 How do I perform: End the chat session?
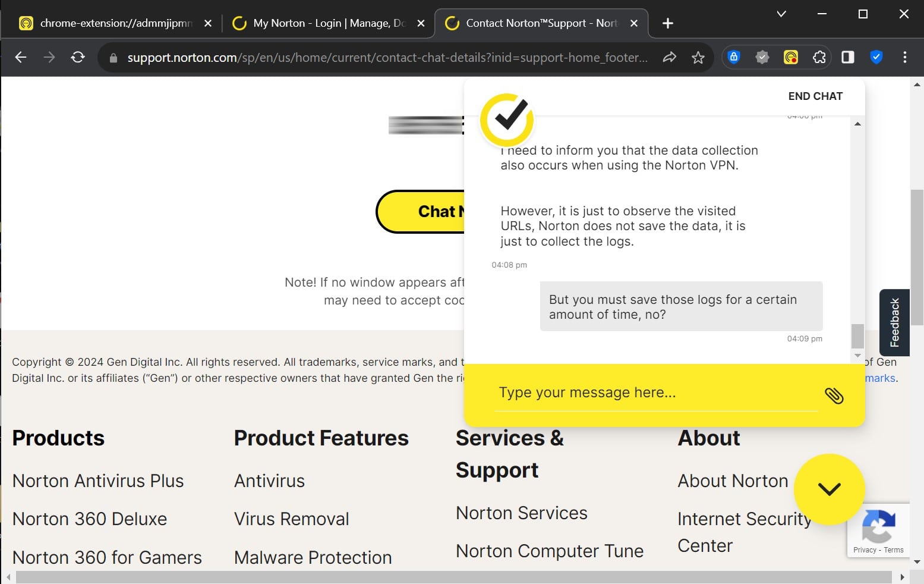tap(815, 96)
